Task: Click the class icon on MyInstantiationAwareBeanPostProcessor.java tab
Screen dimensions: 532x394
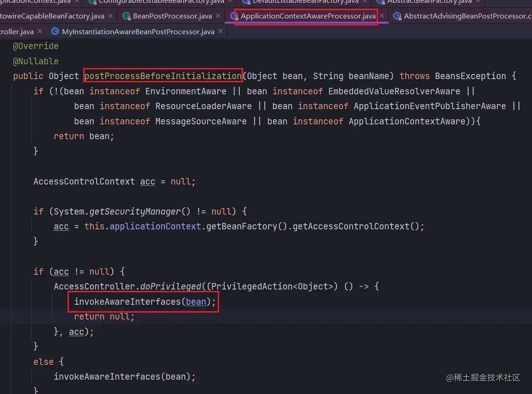Action: pyautogui.click(x=55, y=31)
